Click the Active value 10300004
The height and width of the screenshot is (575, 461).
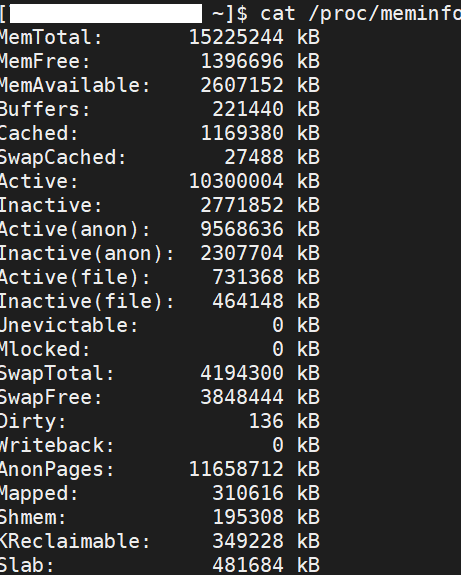tap(236, 181)
